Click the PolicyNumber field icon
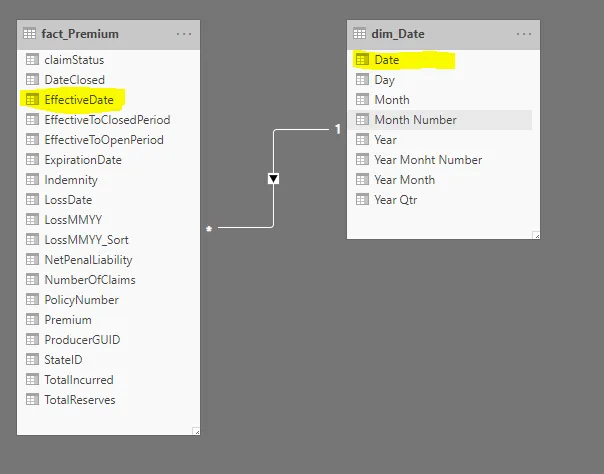Viewport: 604px width, 474px height. (x=31, y=300)
